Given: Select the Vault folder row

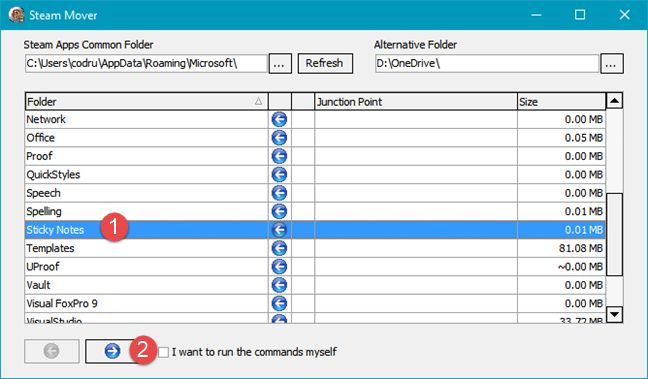Looking at the screenshot, I should pyautogui.click(x=315, y=285).
